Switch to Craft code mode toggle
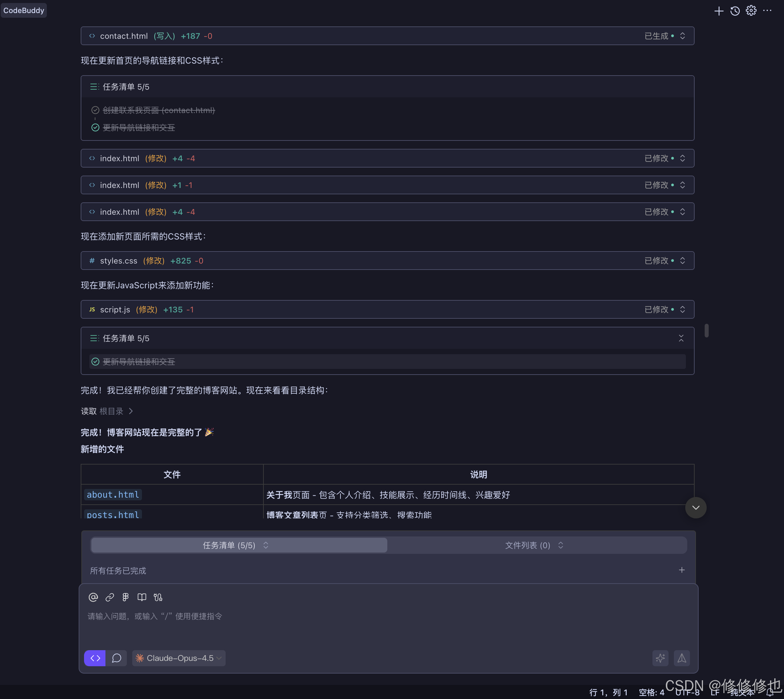Screen dimensions: 784x699 [95, 658]
